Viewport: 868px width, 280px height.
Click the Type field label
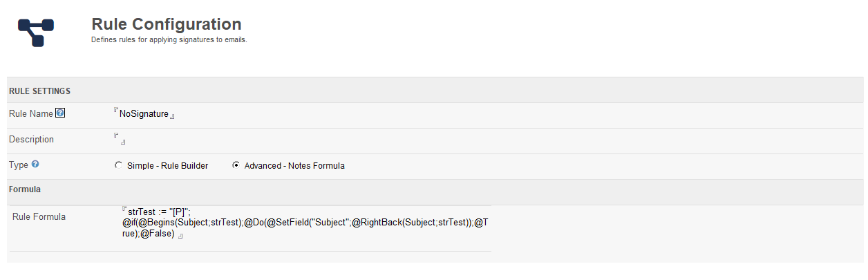[19, 165]
